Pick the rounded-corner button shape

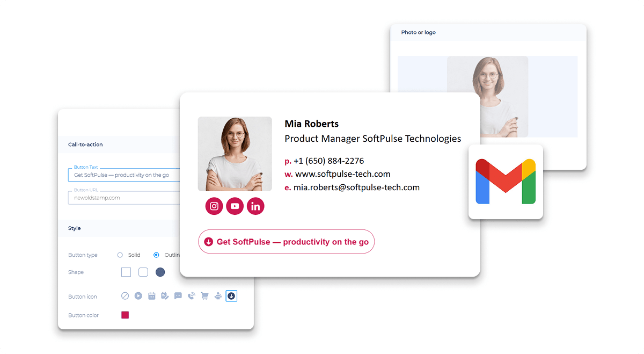pyautogui.click(x=143, y=272)
